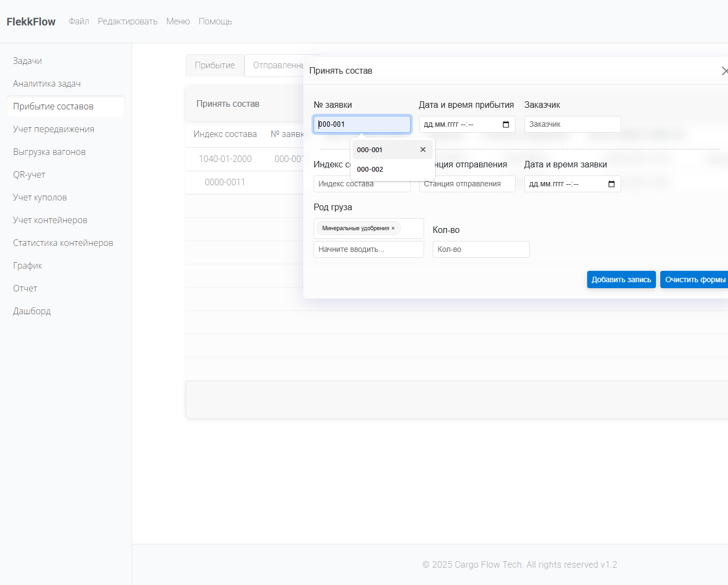Open the Редактировать menu
The image size is (728, 585).
click(x=127, y=21)
